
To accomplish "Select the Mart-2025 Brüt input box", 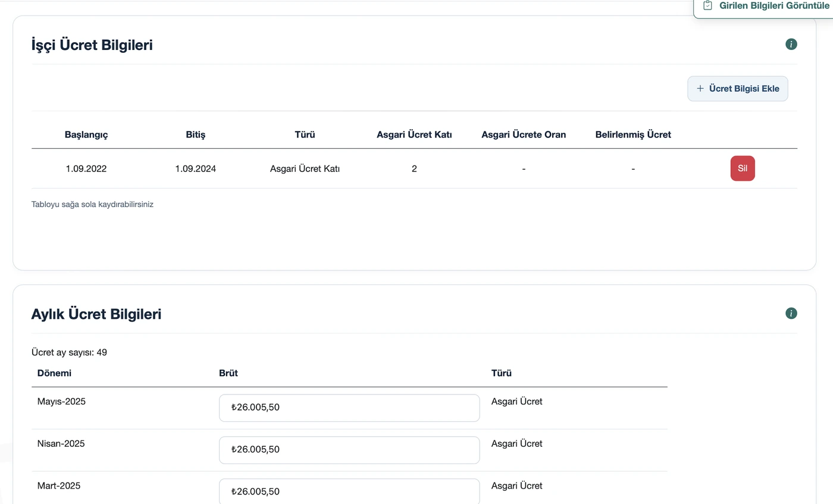I will pyautogui.click(x=349, y=492).
